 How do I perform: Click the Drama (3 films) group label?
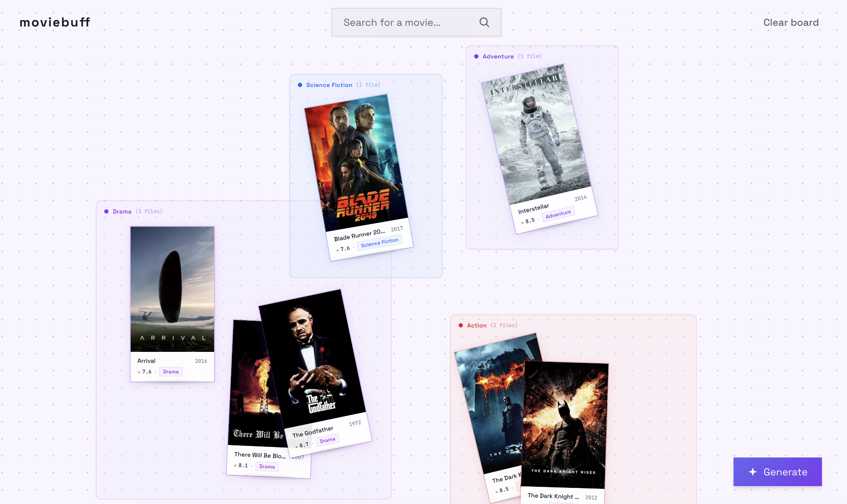point(133,211)
